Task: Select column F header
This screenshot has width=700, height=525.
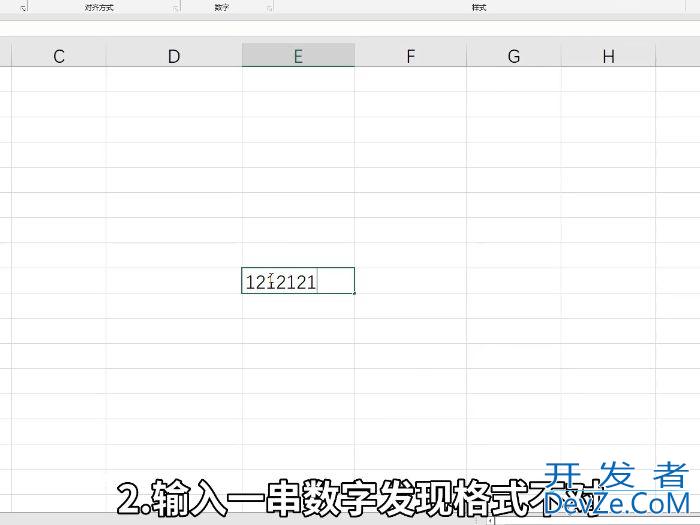Action: coord(411,56)
